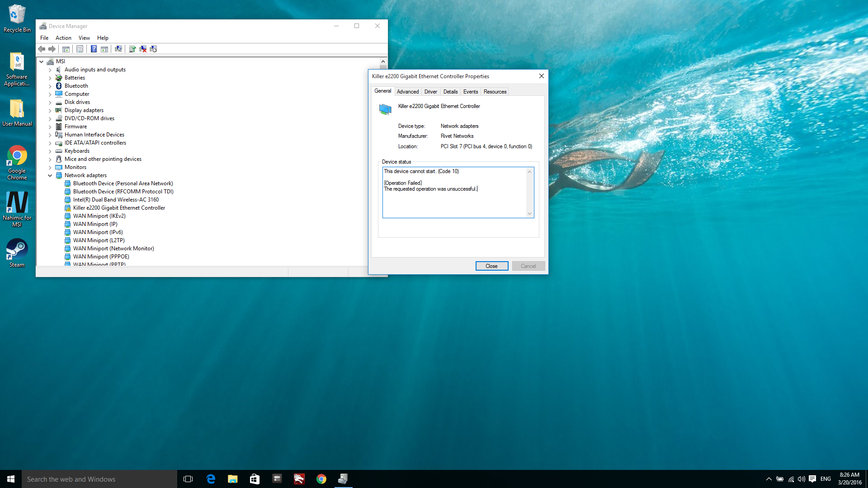Select the Computer category
This screenshot has height=488, width=868.
point(76,94)
